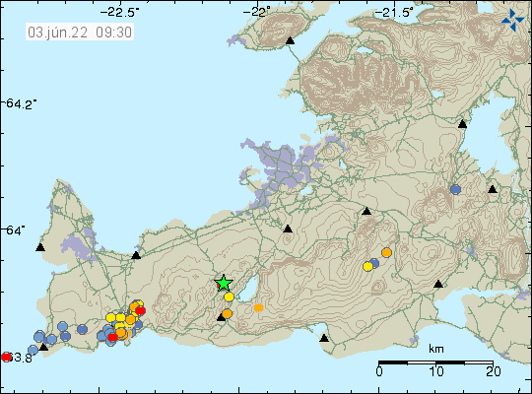Click the orange square marker east of lake

coord(258,307)
